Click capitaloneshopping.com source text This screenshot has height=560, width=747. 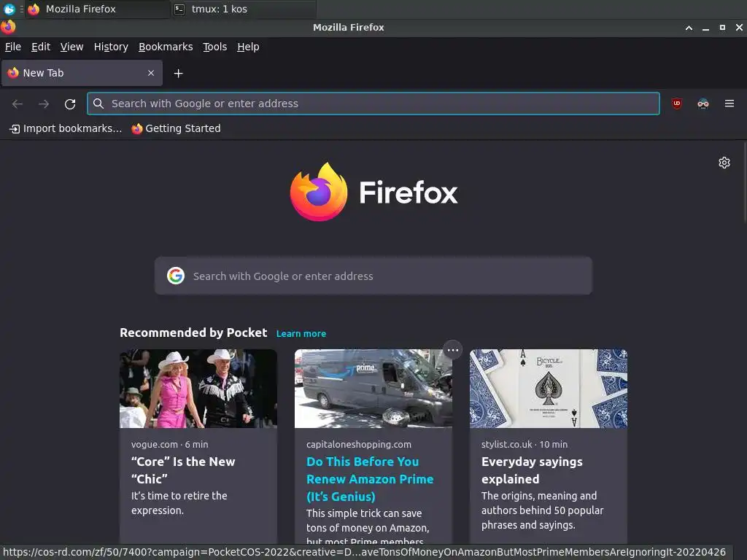click(359, 444)
